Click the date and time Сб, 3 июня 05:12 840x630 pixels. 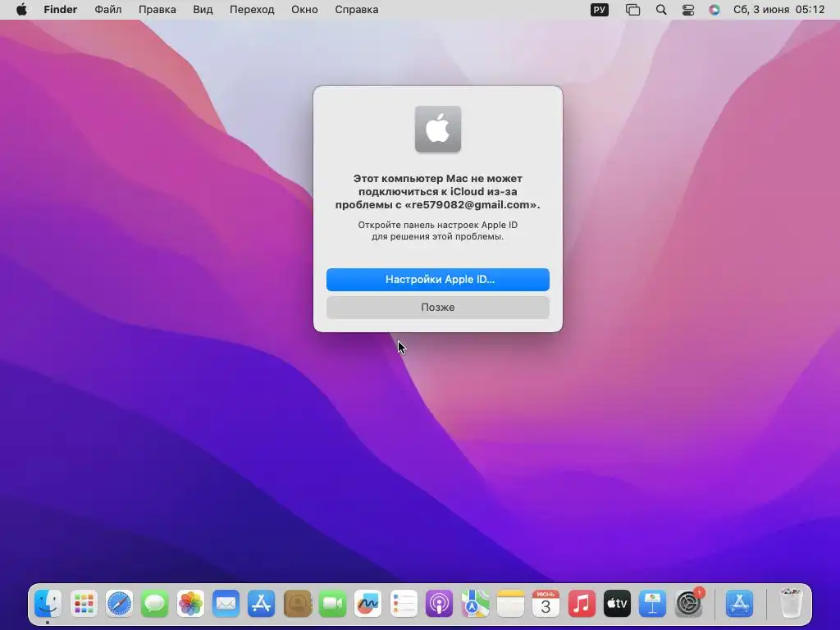[779, 10]
